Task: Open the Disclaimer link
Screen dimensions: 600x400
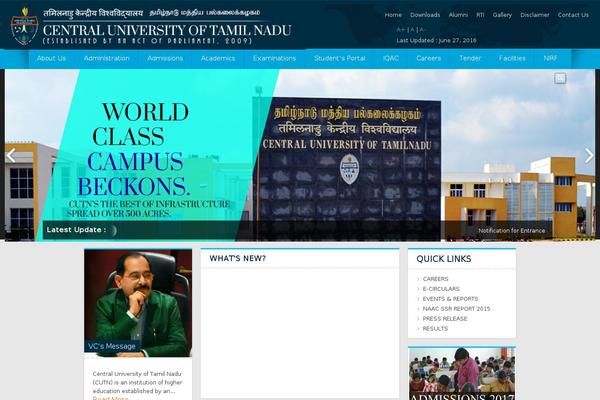Action: (x=535, y=15)
